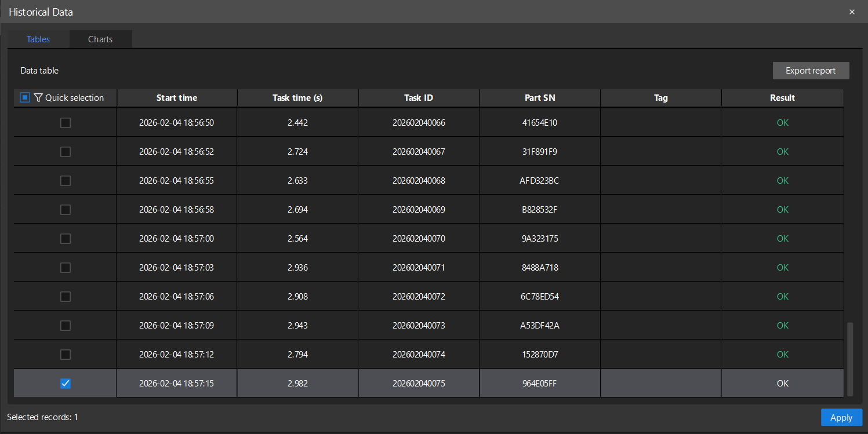This screenshot has width=868, height=434.
Task: Toggle the select-all checkbox in header
Action: point(25,98)
